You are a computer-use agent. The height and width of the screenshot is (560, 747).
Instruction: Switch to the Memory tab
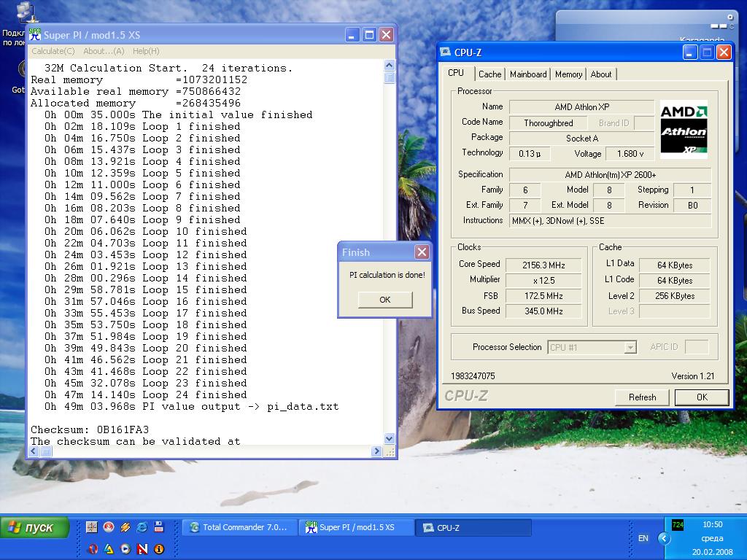tap(568, 74)
